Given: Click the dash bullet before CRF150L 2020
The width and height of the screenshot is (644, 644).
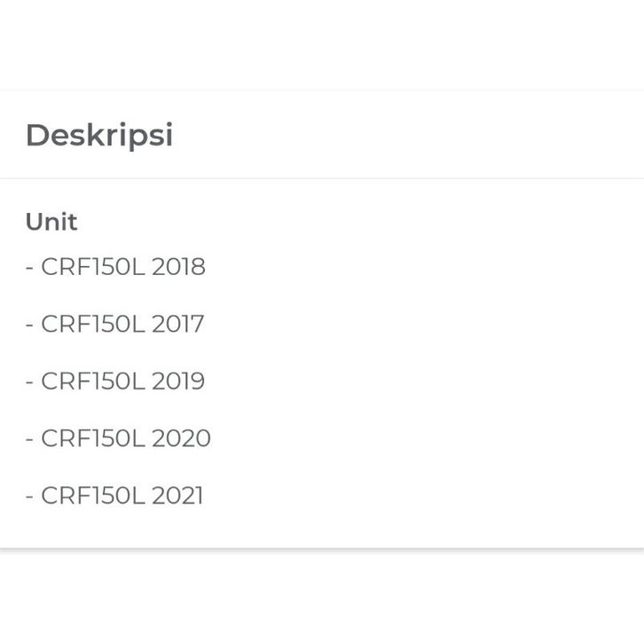Looking at the screenshot, I should (x=29, y=439).
